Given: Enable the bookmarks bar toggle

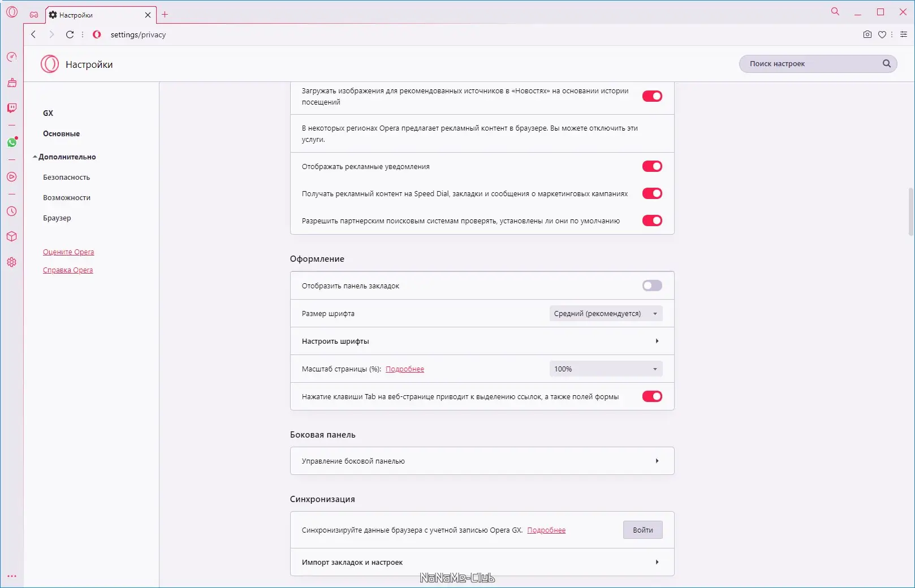Looking at the screenshot, I should click(651, 286).
